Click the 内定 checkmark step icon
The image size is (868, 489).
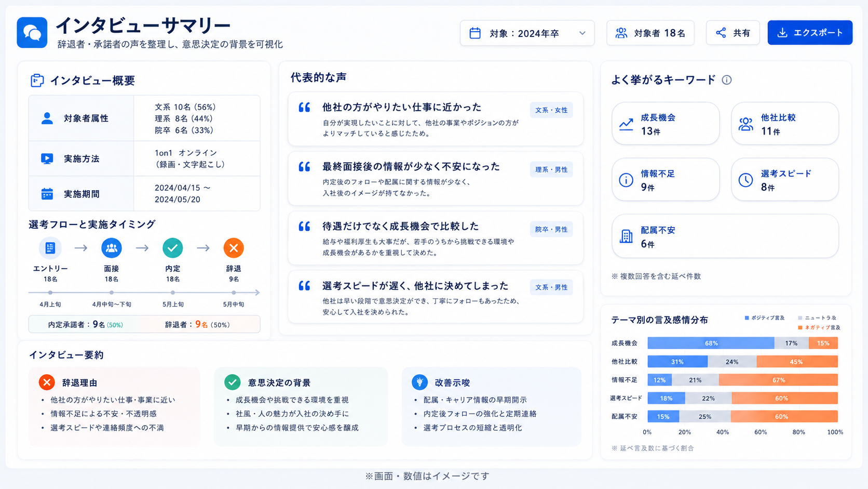(x=172, y=248)
